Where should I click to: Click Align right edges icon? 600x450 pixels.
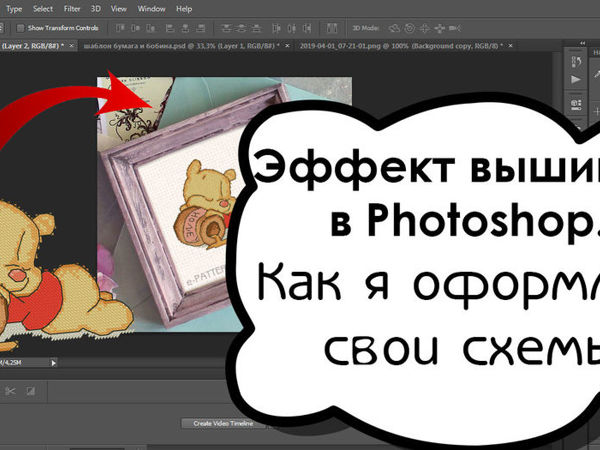[x=201, y=28]
